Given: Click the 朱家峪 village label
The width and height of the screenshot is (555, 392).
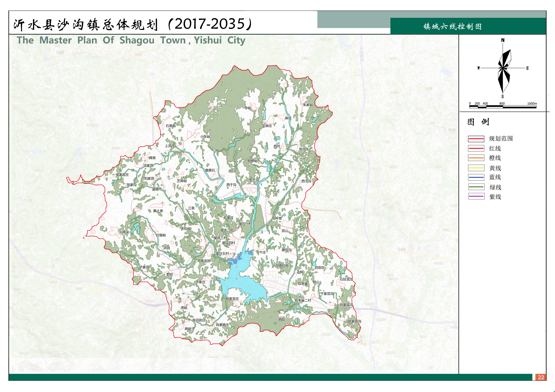Looking at the screenshot, I should [x=308, y=105].
